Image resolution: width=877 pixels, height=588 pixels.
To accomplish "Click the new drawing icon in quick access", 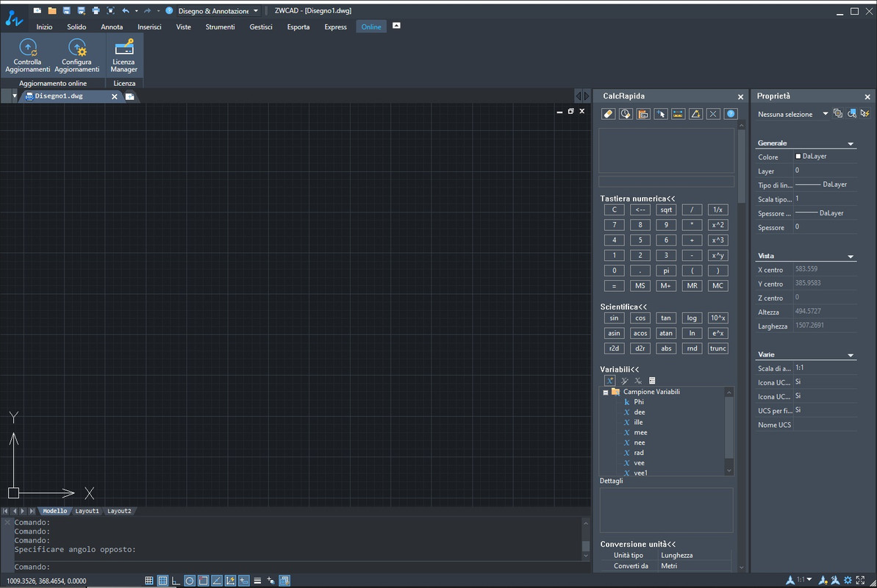I will 37,10.
